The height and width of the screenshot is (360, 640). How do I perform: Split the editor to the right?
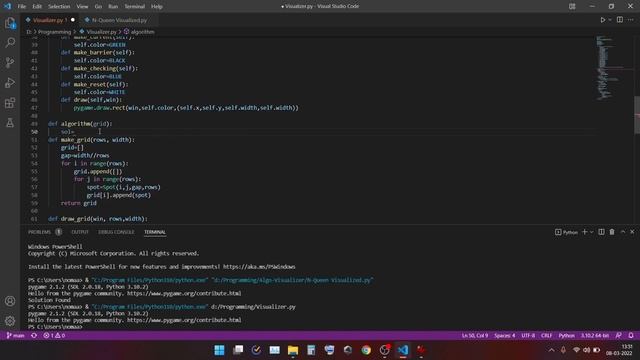620,20
